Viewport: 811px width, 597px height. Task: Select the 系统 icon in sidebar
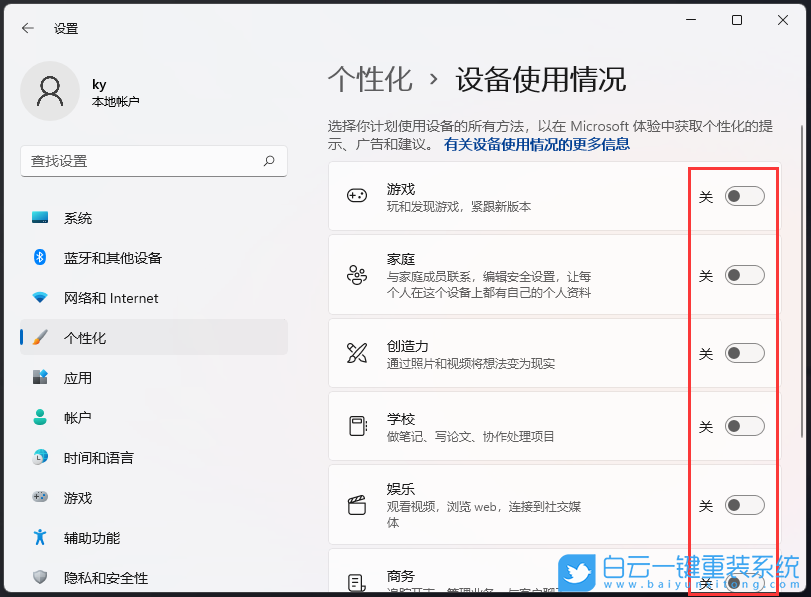point(40,217)
